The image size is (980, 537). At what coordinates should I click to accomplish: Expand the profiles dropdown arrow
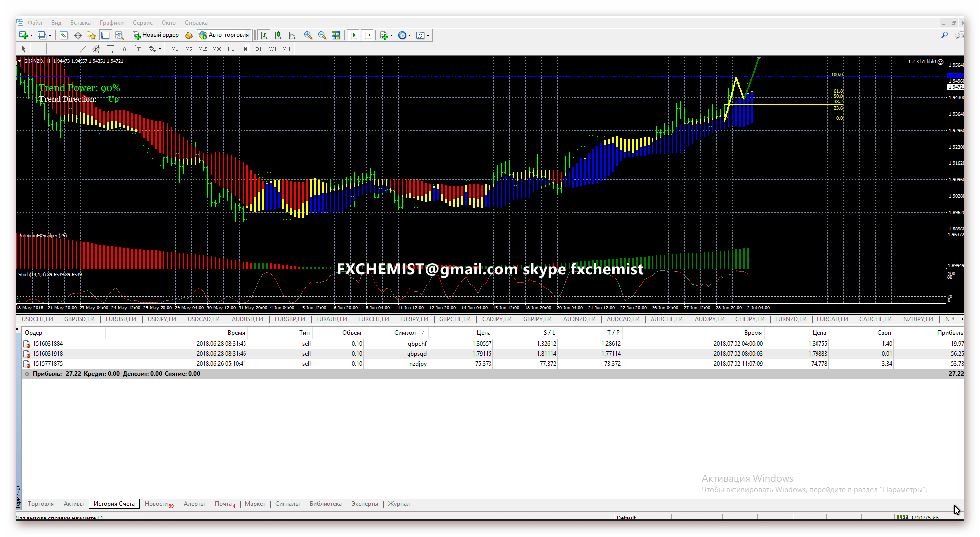click(50, 36)
